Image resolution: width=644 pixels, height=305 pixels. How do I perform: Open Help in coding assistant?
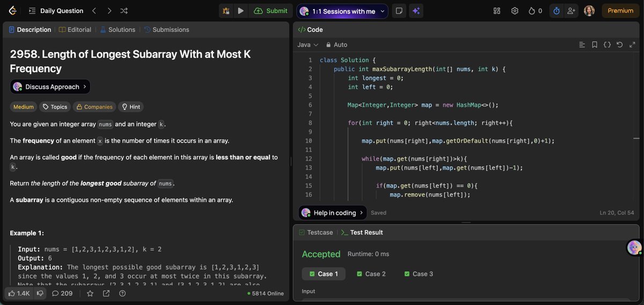(333, 213)
